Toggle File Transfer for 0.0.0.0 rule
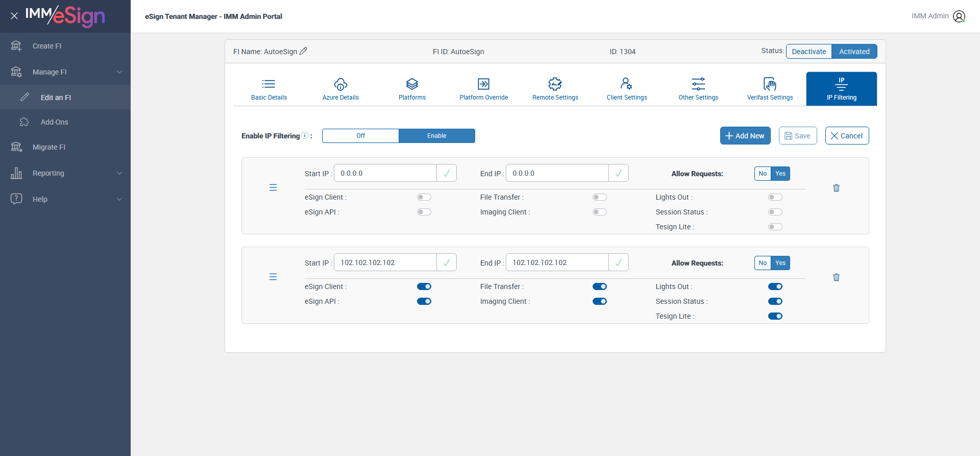 coord(600,197)
